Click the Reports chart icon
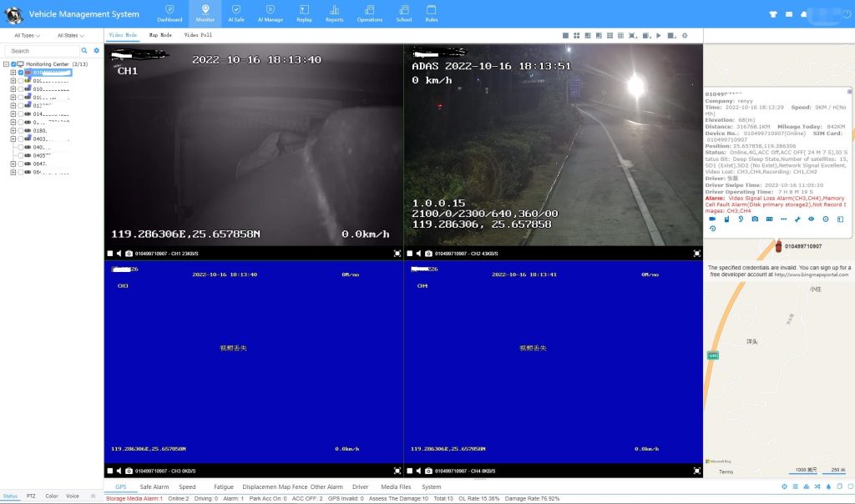 point(334,13)
